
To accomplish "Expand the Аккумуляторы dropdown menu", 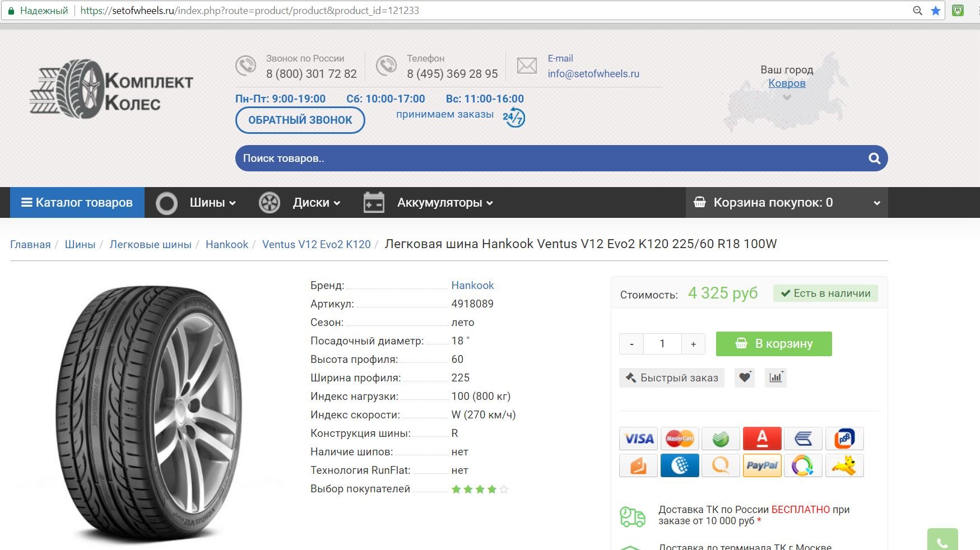I will pos(445,203).
